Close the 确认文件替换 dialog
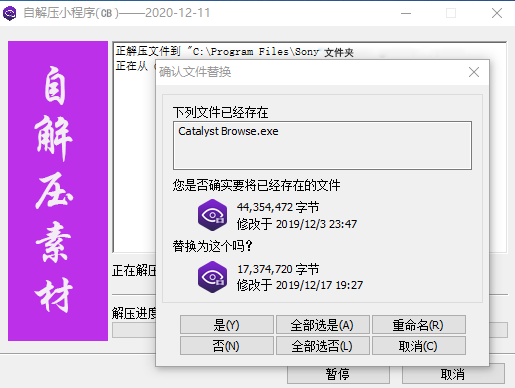This screenshot has height=388, width=515. click(x=474, y=72)
